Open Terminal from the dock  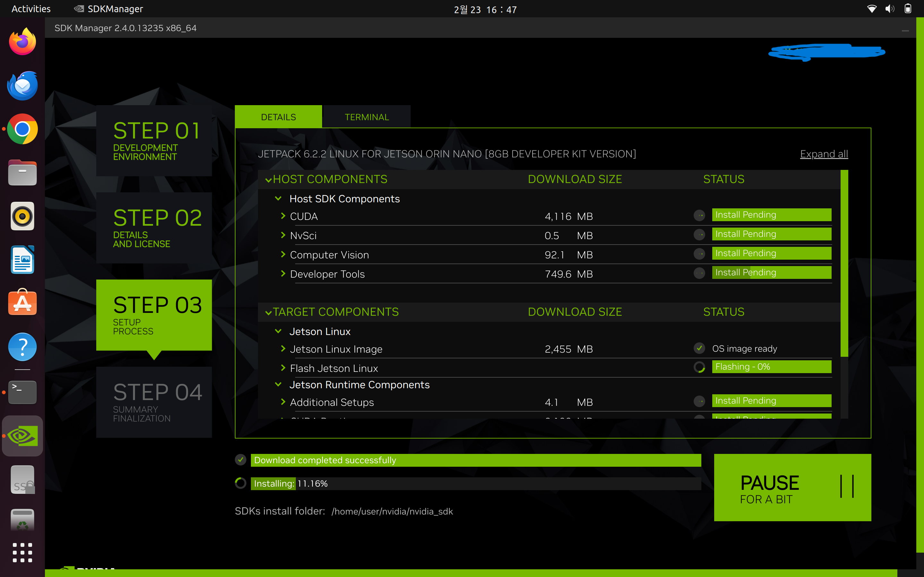[x=22, y=392]
